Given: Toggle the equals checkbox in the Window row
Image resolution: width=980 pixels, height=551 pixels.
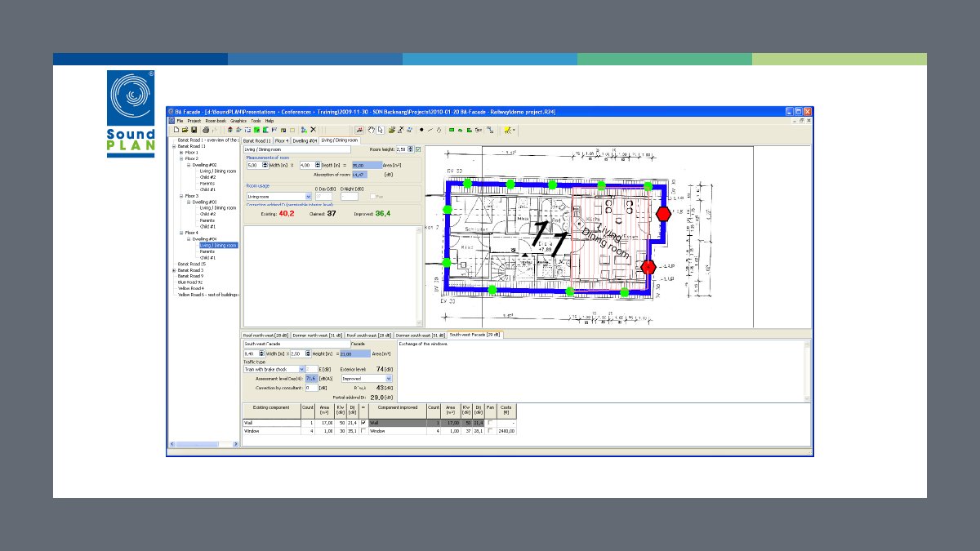Looking at the screenshot, I should 363,431.
